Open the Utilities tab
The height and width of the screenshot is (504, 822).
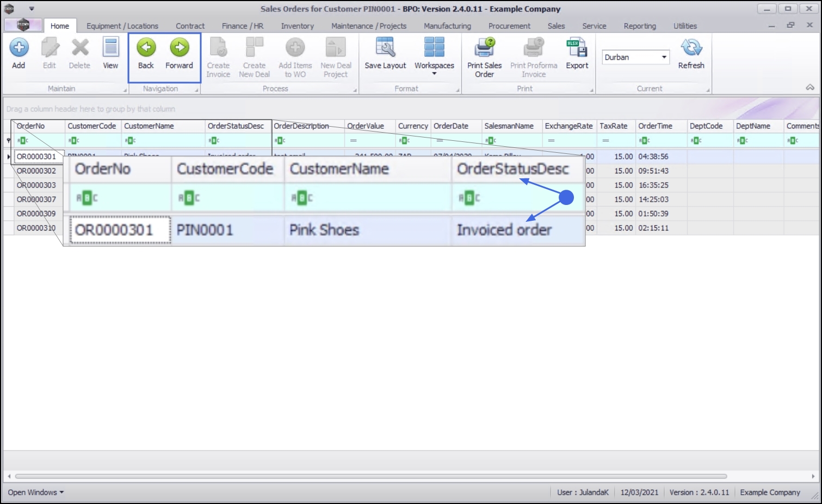[685, 26]
